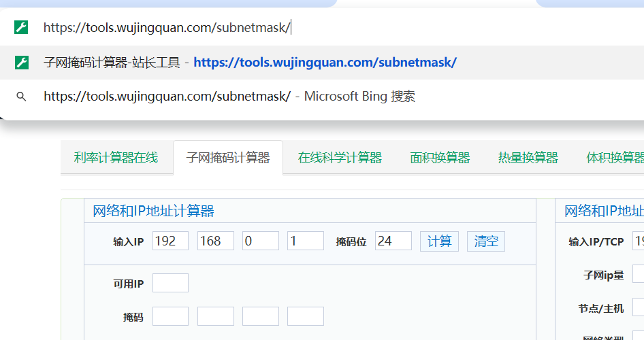Click the 清空 button to clear the inputs
The width and height of the screenshot is (644, 340).
tap(486, 241)
